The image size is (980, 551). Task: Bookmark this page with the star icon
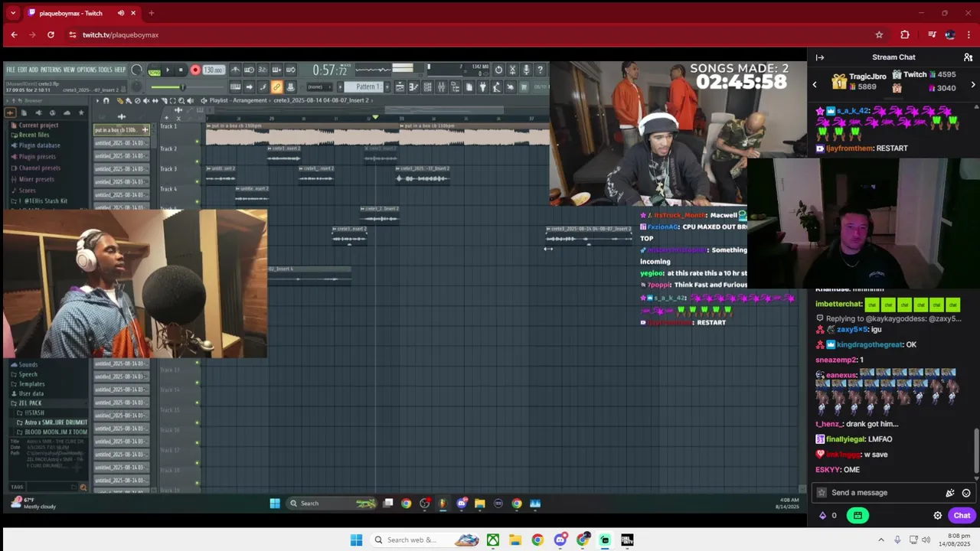(x=879, y=34)
